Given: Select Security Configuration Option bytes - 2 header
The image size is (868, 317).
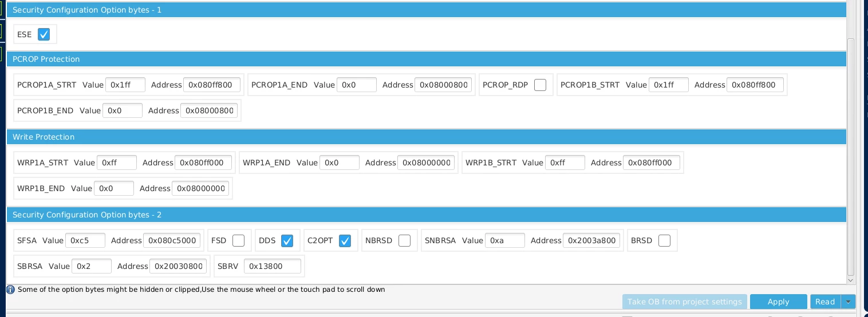Looking at the screenshot, I should [x=426, y=215].
